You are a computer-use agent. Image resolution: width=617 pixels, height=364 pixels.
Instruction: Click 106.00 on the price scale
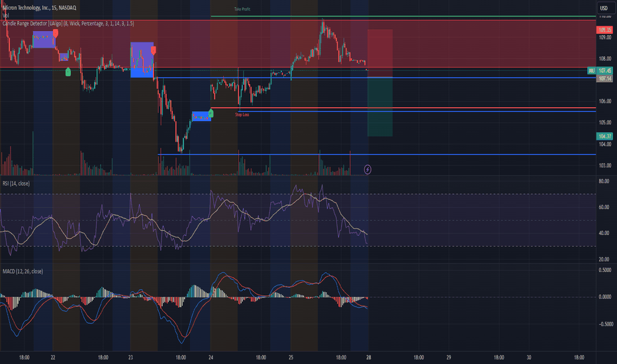pyautogui.click(x=605, y=101)
